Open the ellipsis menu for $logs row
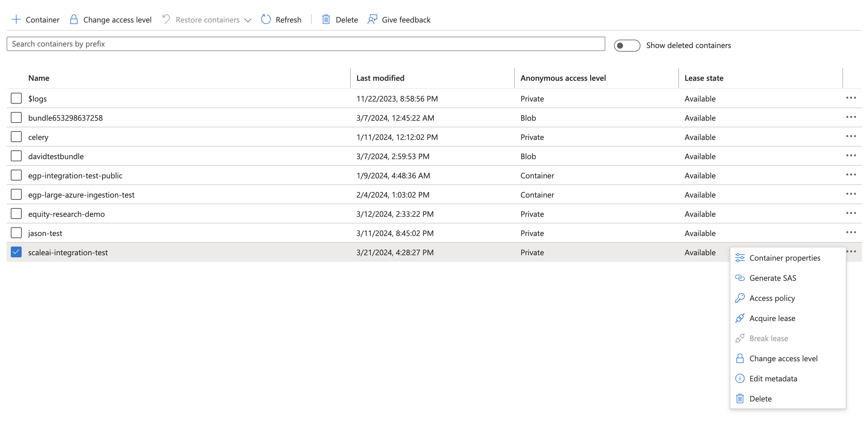Image resolution: width=868 pixels, height=424 pixels. [x=851, y=98]
